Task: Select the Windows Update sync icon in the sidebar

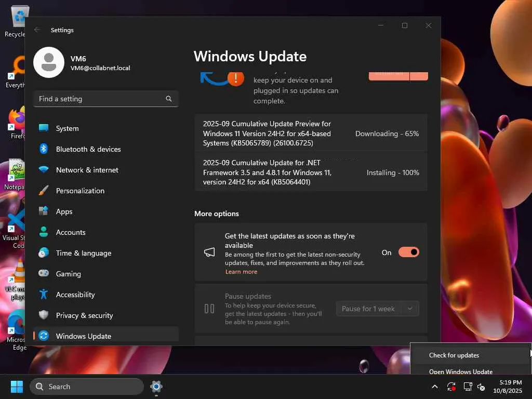Action: (44, 336)
